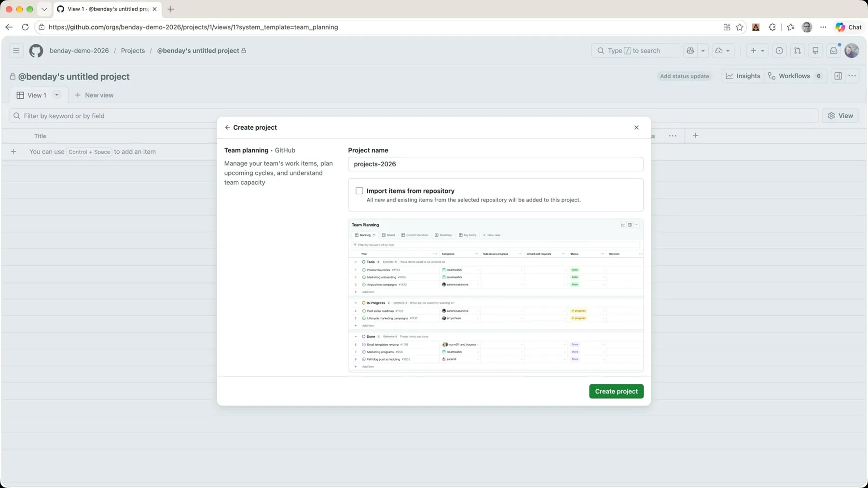The height and width of the screenshot is (488, 868).
Task: Click the project title heading text
Action: [x=74, y=77]
